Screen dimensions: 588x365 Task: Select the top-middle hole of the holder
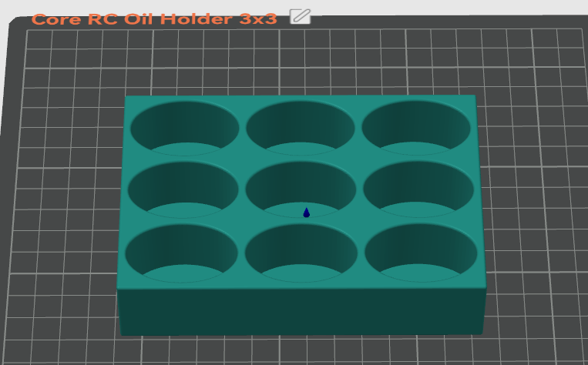tap(301, 127)
